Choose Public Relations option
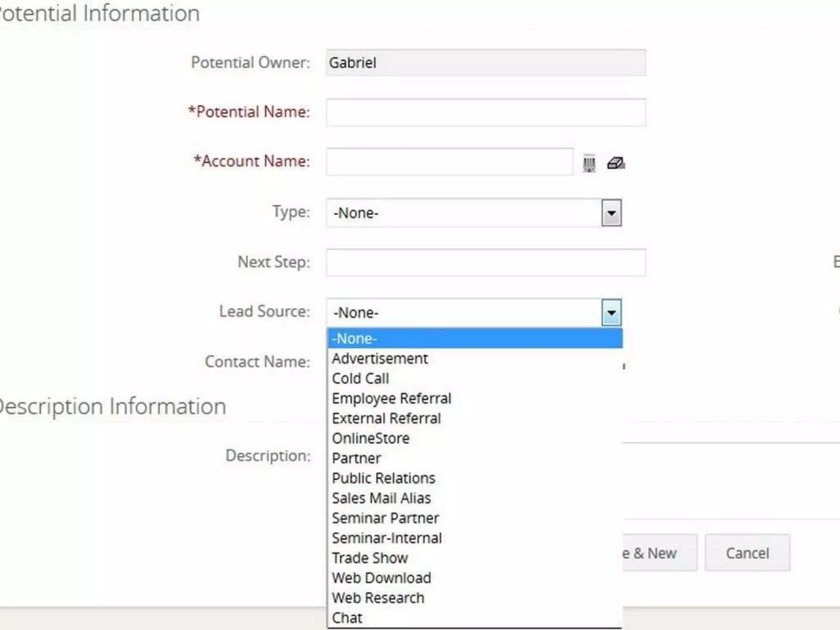This screenshot has width=840, height=630. (383, 478)
